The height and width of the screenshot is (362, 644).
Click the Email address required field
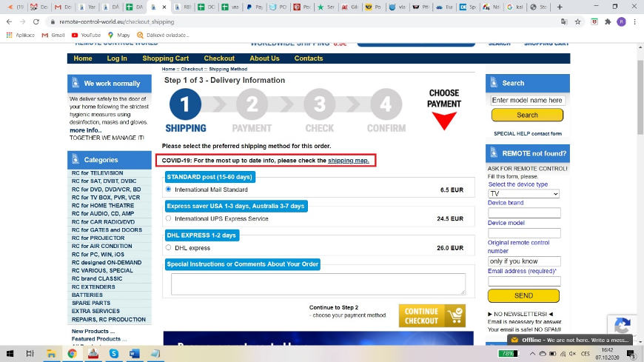524,281
